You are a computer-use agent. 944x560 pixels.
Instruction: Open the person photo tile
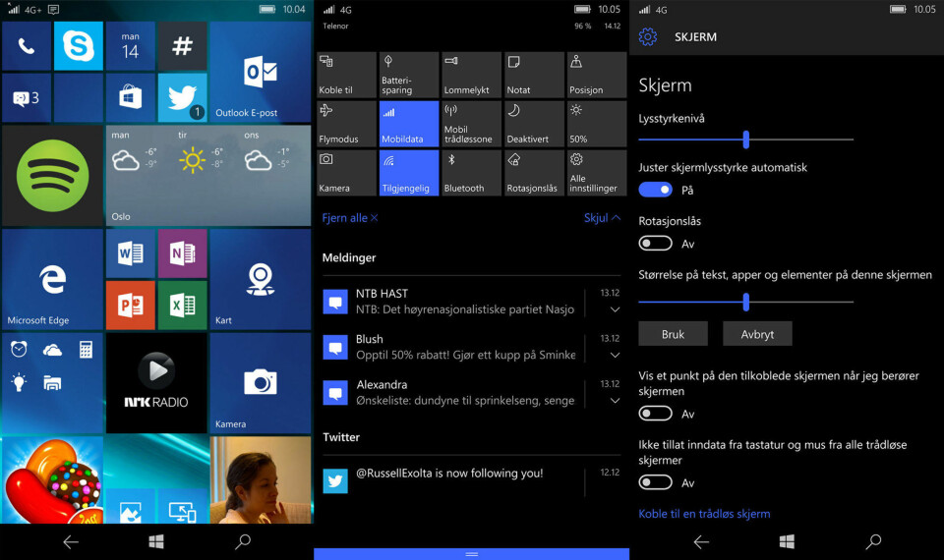coord(260,480)
